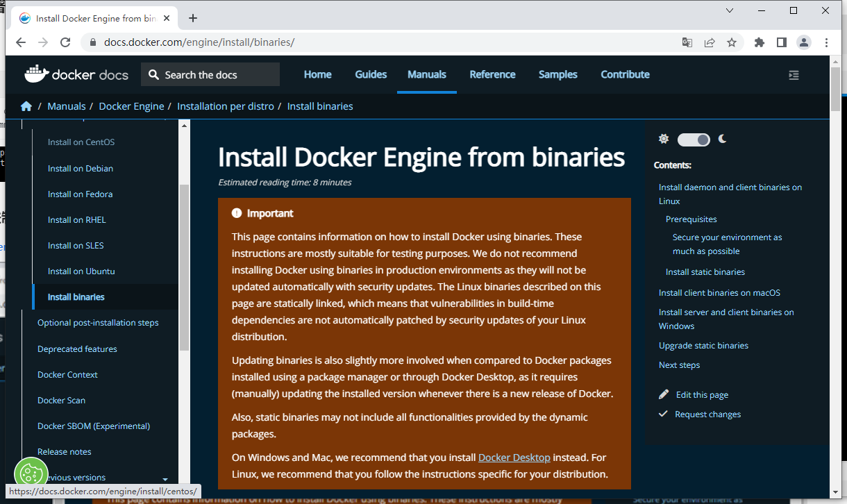Open the Install binaries breadcrumb link
Screen dimensions: 847x504
point(320,106)
